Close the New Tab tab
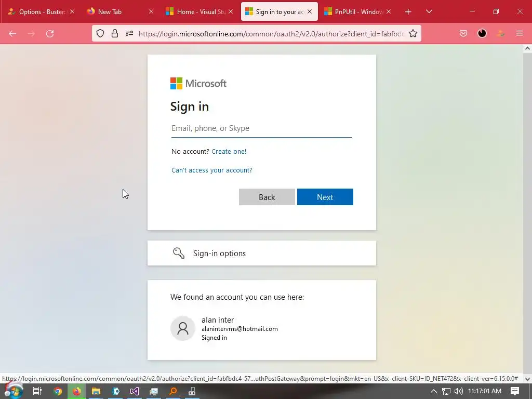 [151, 11]
